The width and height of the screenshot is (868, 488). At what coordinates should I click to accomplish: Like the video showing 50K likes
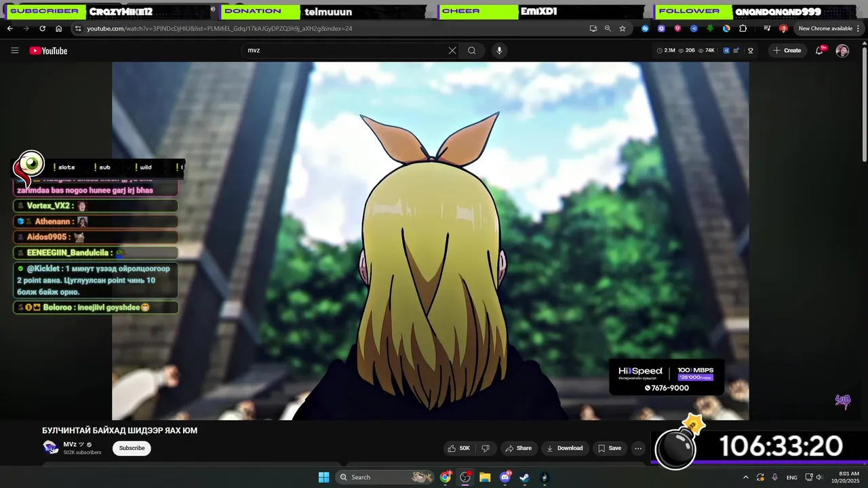point(459,448)
